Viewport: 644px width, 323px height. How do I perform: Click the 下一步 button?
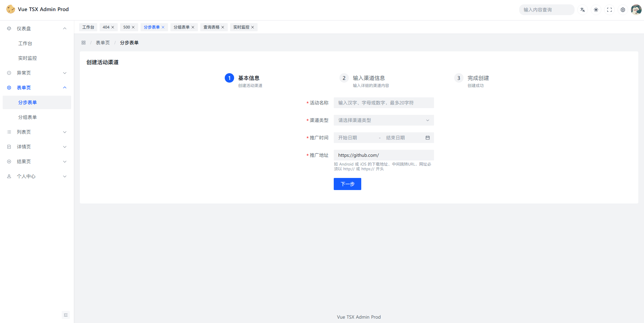point(347,184)
